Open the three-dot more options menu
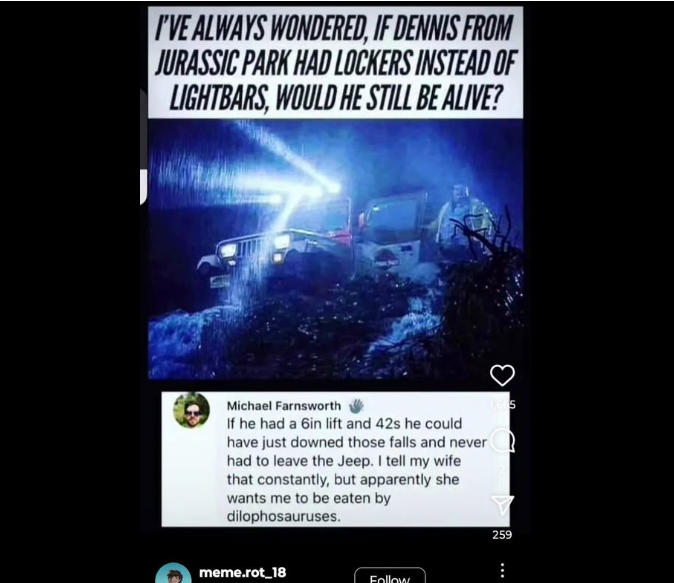This screenshot has height=583, width=674. [502, 571]
